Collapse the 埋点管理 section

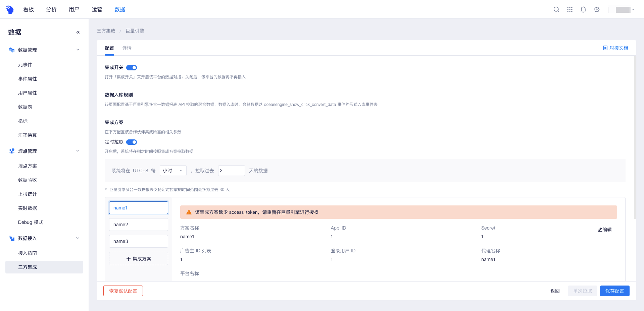tap(78, 151)
